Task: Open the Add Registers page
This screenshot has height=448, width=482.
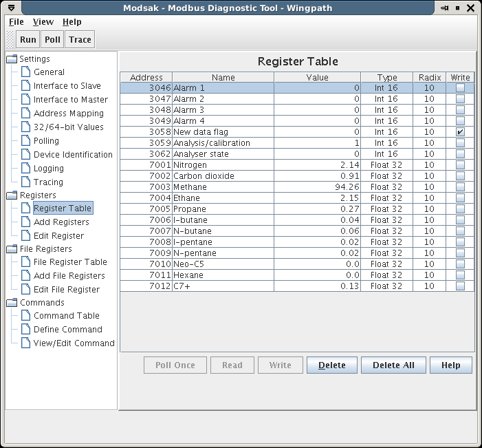Action: 61,222
